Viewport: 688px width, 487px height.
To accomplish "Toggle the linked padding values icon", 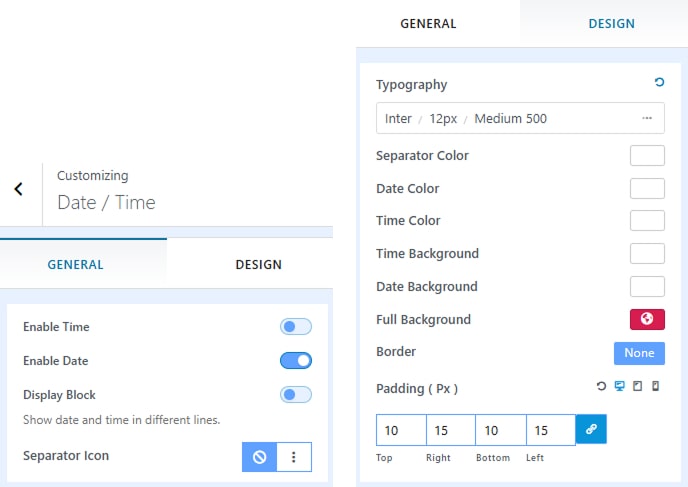I will (x=591, y=429).
